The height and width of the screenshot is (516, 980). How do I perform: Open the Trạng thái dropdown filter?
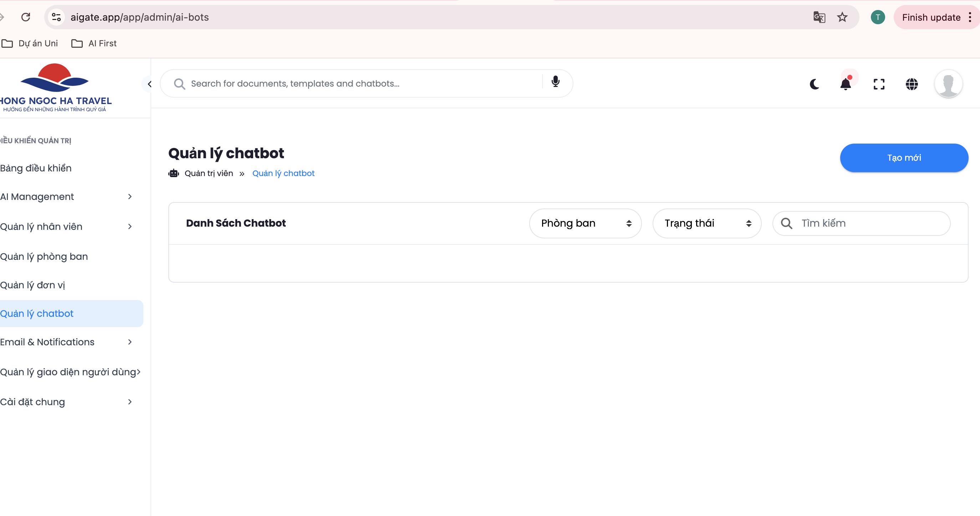tap(706, 223)
